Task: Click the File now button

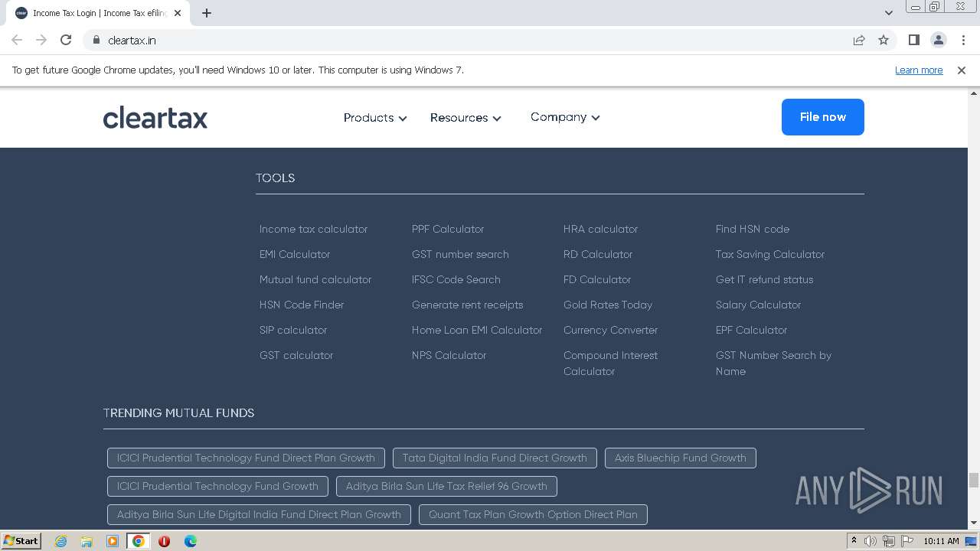Action: pos(823,117)
